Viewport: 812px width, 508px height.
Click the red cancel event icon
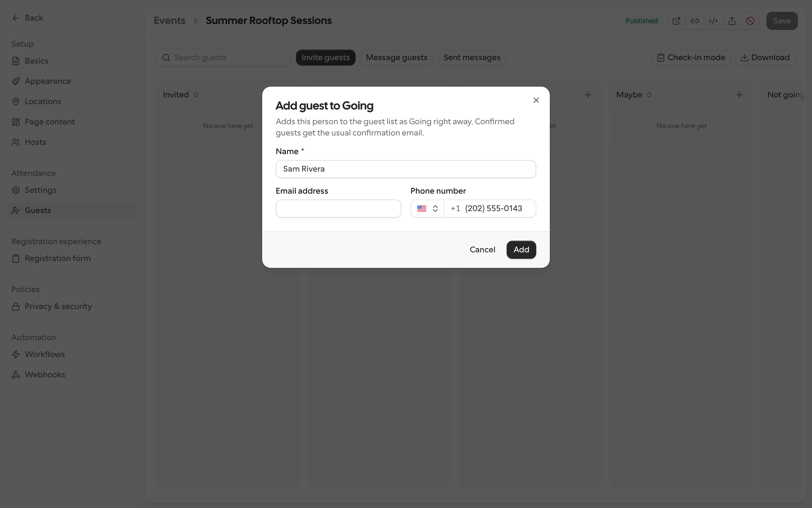pos(750,21)
